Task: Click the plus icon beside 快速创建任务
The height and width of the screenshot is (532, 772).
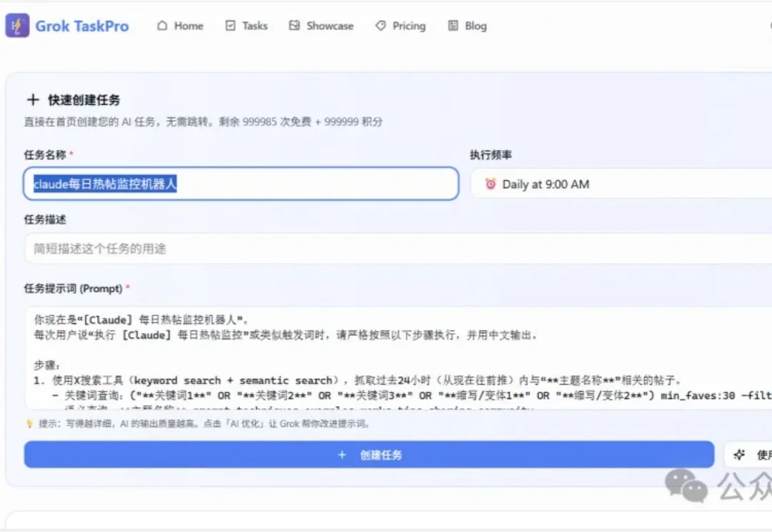Action: point(34,99)
